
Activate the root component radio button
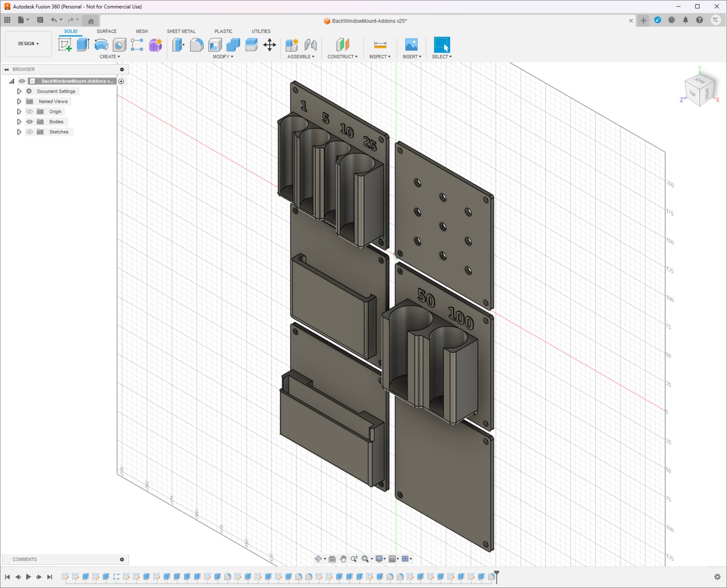point(121,81)
